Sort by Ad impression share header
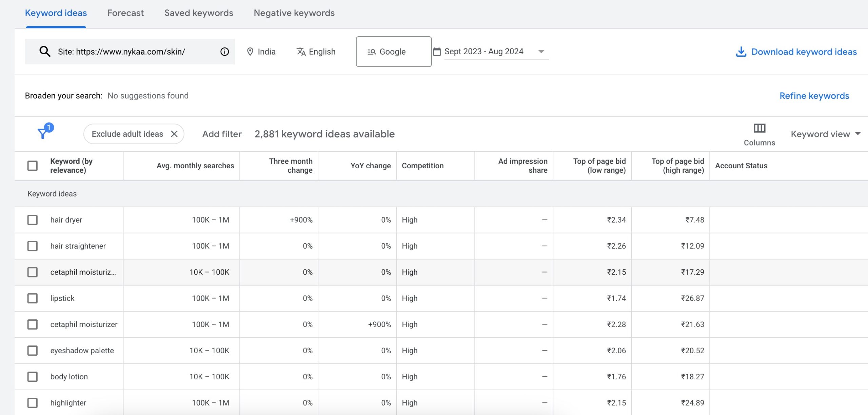 (x=523, y=166)
